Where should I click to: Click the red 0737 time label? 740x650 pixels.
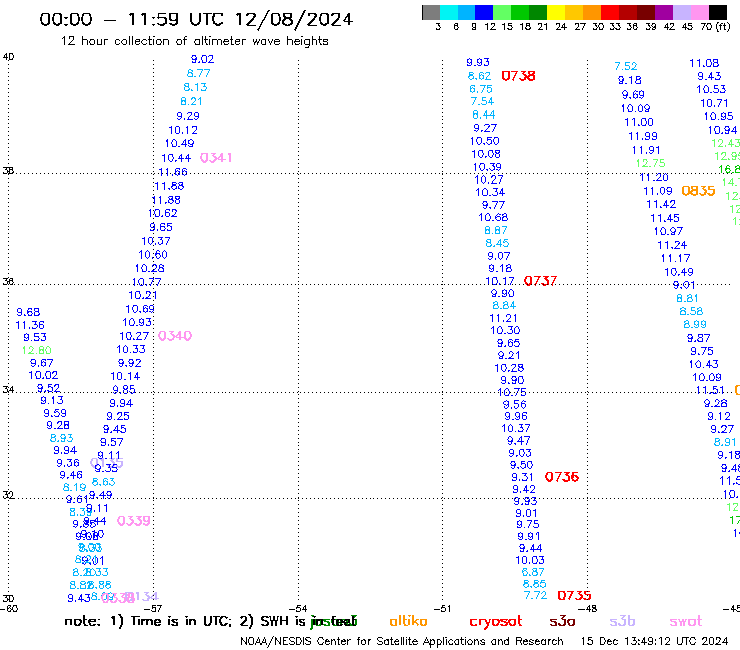(x=540, y=281)
